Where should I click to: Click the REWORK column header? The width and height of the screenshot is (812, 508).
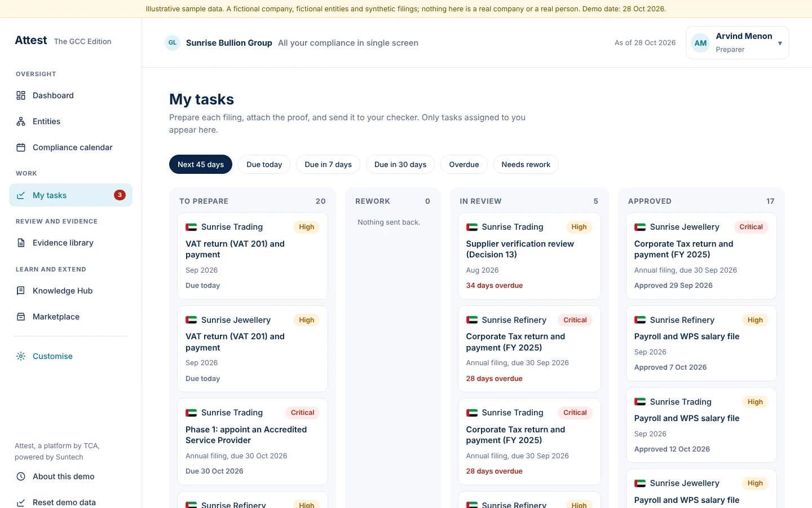373,201
